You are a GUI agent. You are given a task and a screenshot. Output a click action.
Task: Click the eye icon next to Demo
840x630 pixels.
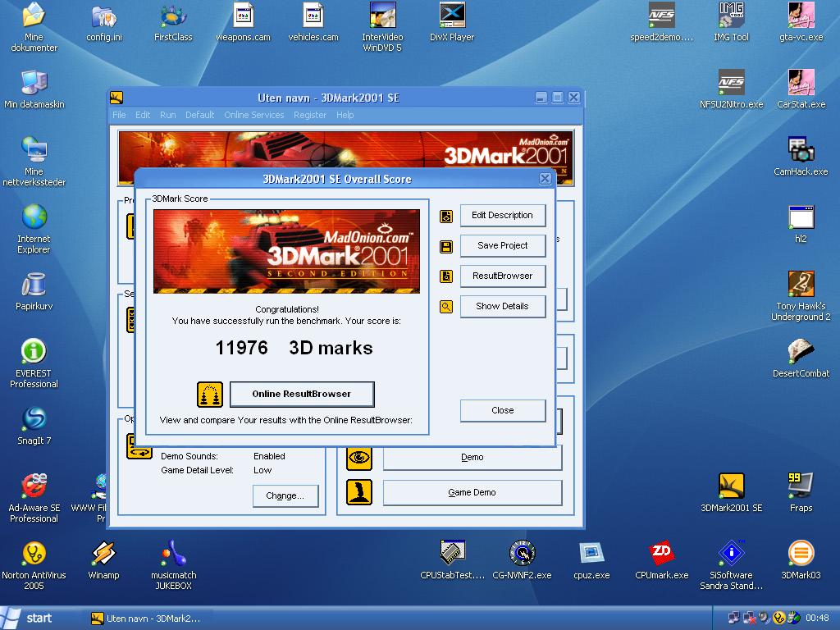pyautogui.click(x=359, y=458)
